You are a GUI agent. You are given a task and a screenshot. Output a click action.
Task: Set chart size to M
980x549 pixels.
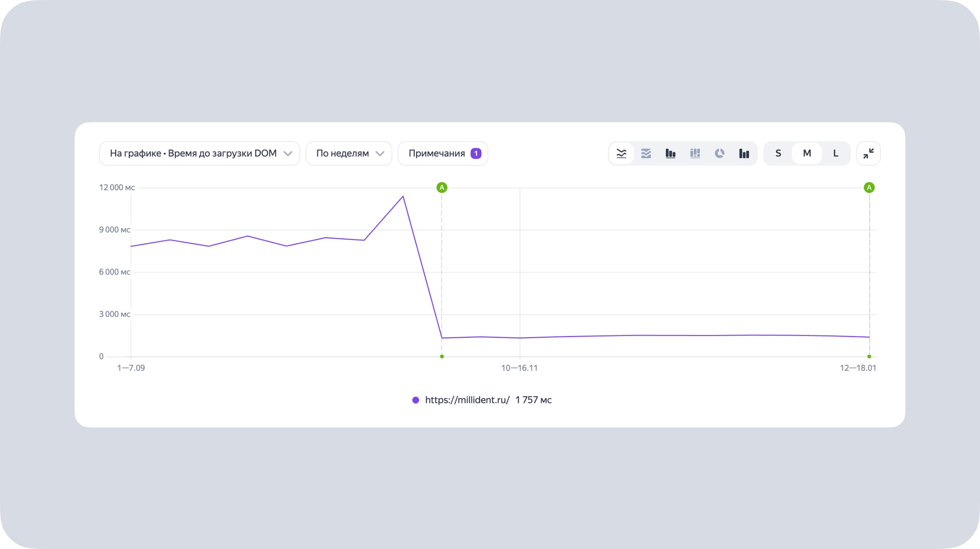[807, 153]
